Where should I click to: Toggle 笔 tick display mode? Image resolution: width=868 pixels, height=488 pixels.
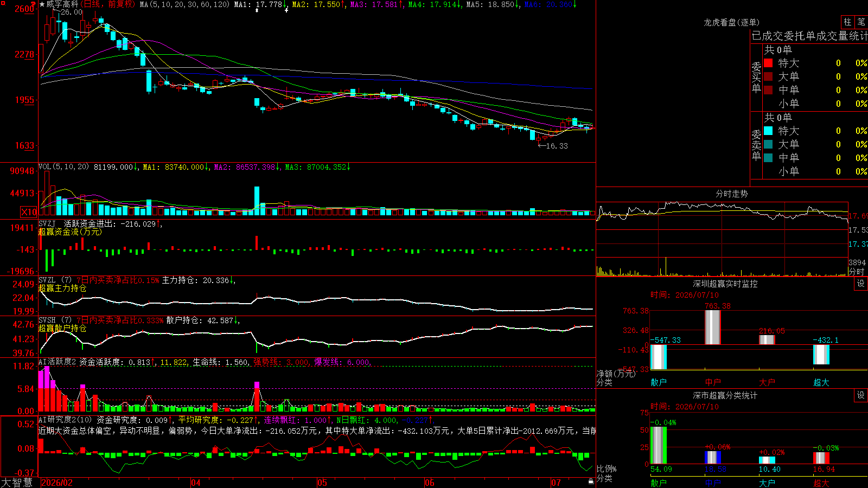[861, 22]
